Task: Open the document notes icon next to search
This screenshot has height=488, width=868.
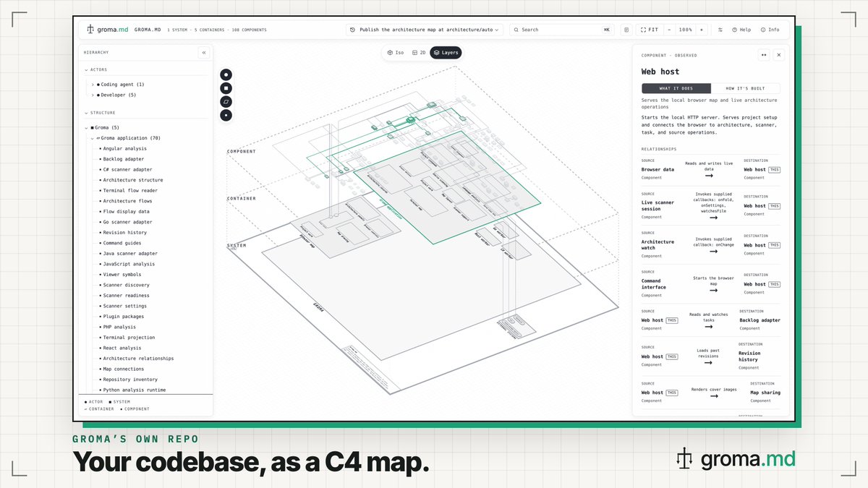Action: 626,30
